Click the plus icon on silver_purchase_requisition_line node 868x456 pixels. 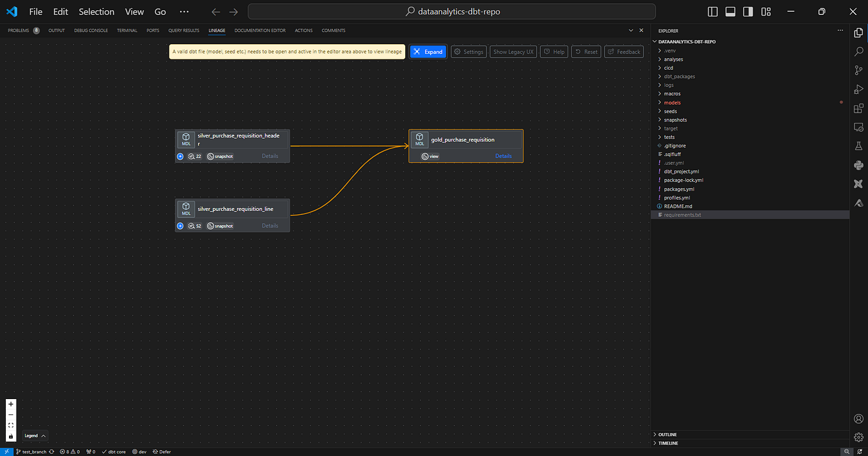point(180,226)
